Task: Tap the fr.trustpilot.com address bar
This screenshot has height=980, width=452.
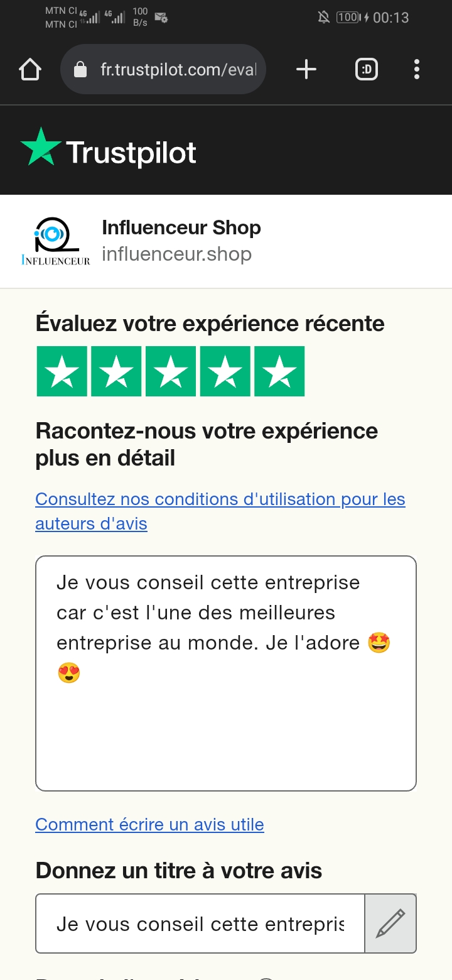Action: pos(178,70)
